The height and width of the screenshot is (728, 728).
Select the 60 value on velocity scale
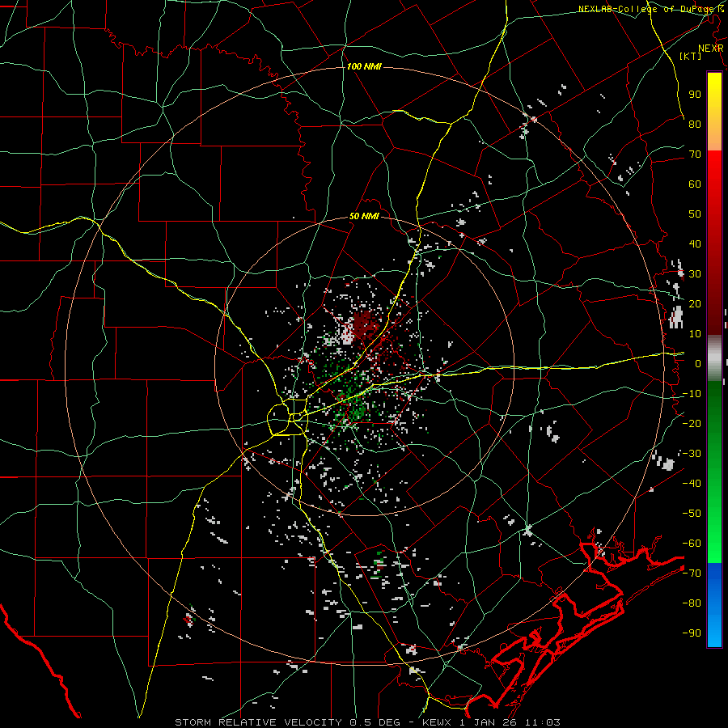pyautogui.click(x=695, y=184)
